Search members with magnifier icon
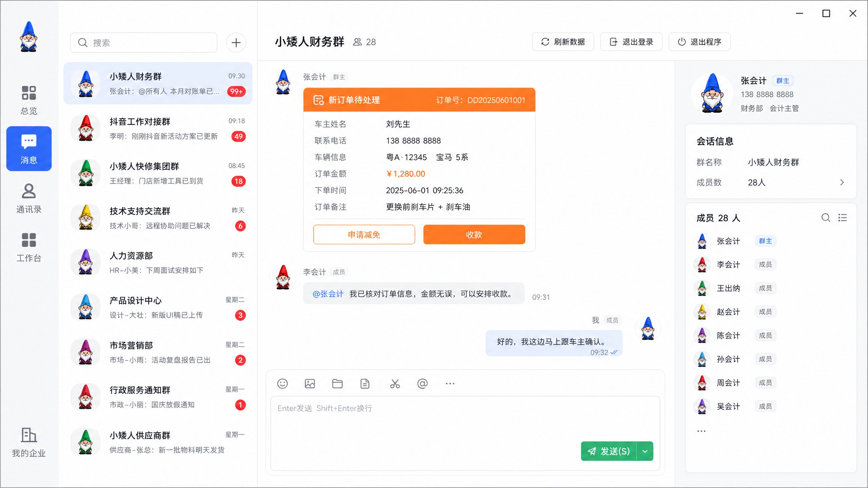Viewport: 868px width, 488px height. point(826,218)
